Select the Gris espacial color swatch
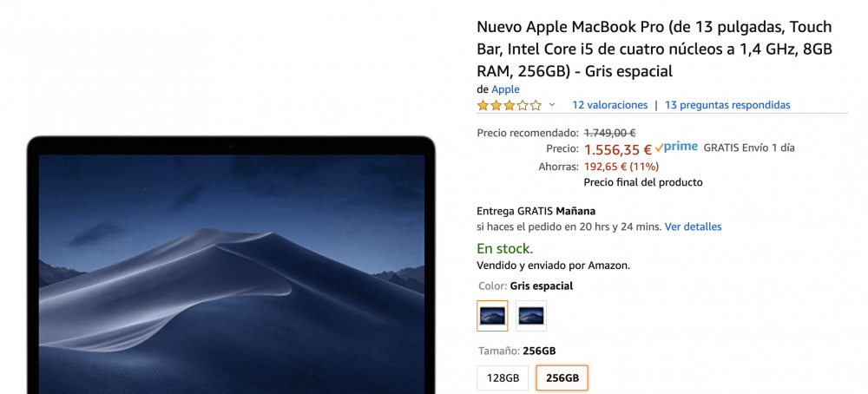 click(492, 316)
